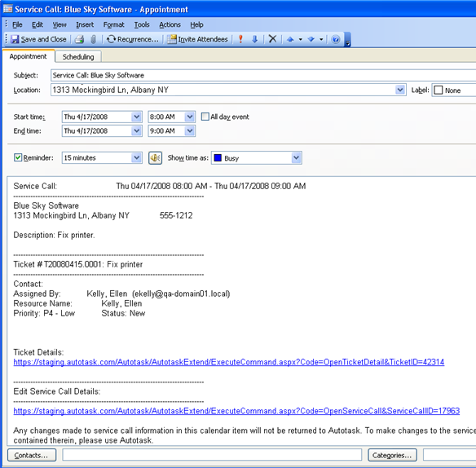The image size is (476, 468).
Task: Open the OpenTicketDetail hyperlink
Action: coord(228,362)
